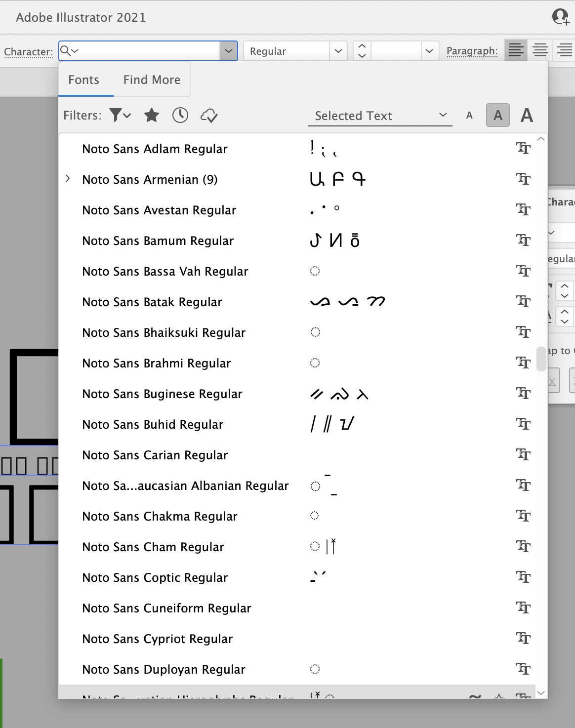
Task: Open the Paragraph panel link
Action: tap(472, 51)
